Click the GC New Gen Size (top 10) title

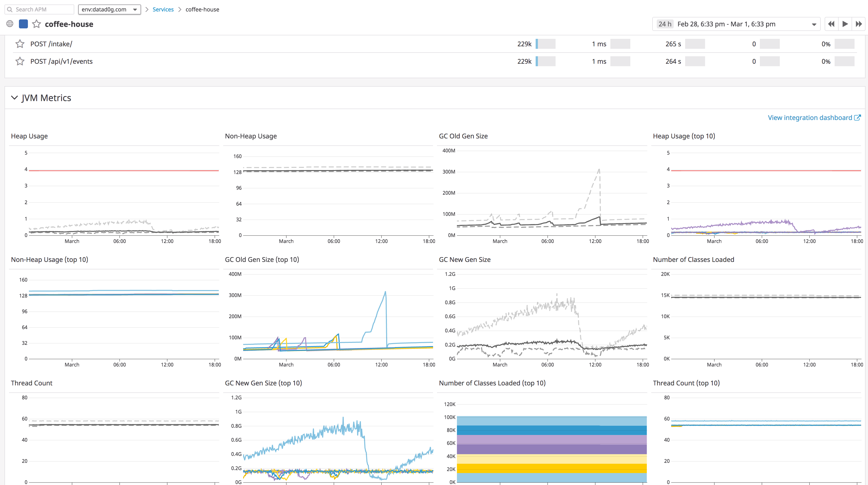point(264,383)
